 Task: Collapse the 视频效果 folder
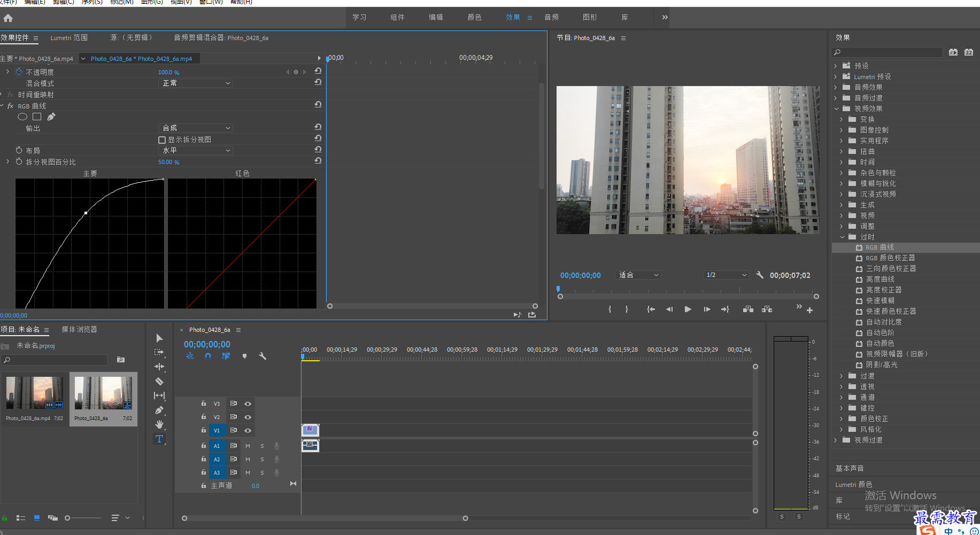(x=837, y=108)
